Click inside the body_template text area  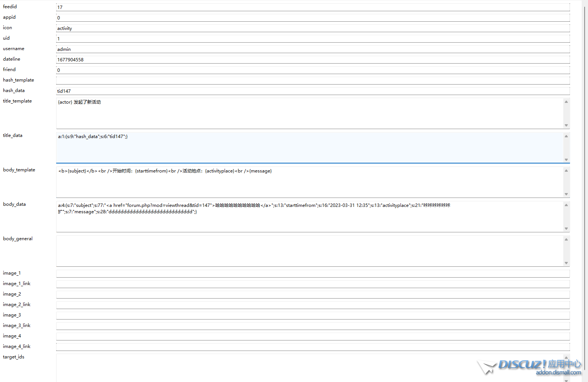coord(309,182)
